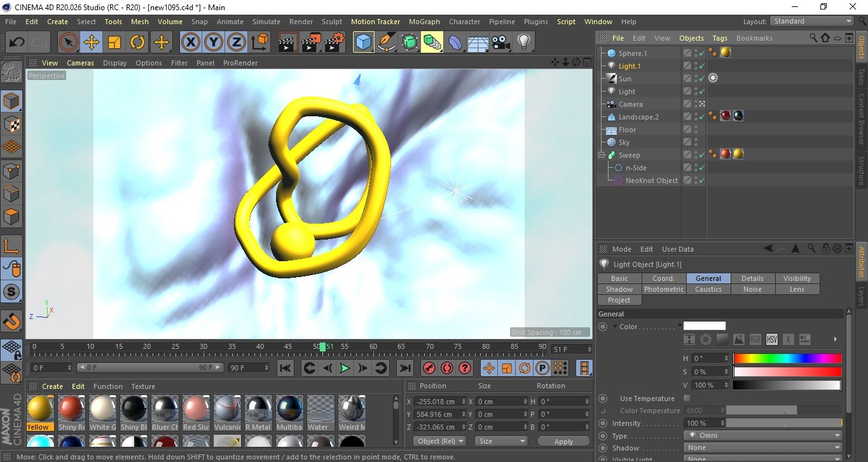Click the white Color swatch
This screenshot has height=462, width=868.
coord(704,326)
